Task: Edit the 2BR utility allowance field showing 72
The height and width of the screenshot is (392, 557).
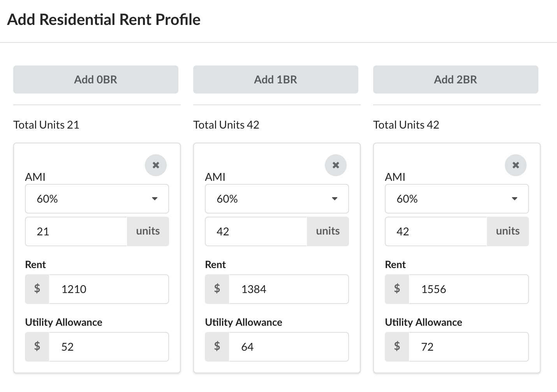Action: click(x=469, y=347)
